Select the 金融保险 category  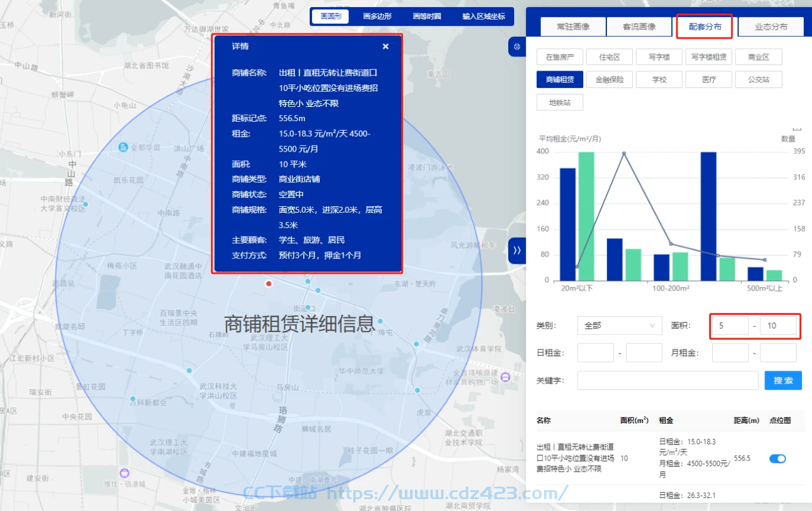tap(609, 79)
